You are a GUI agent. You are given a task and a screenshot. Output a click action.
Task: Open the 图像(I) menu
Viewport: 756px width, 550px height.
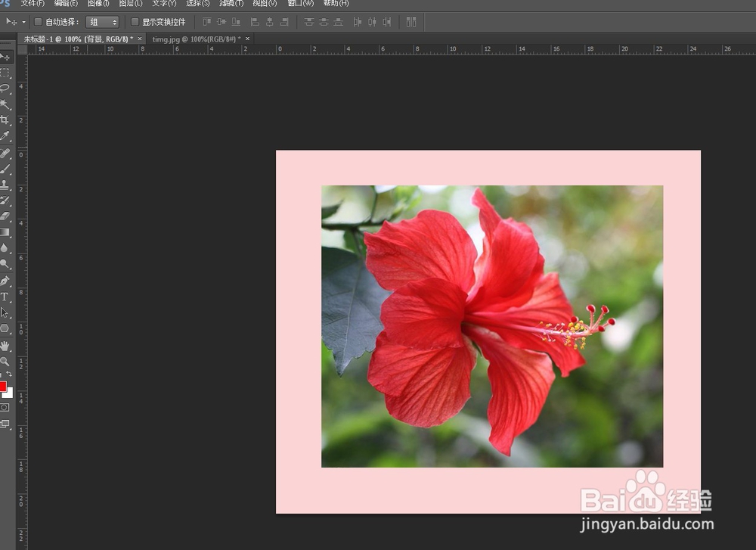[99, 3]
